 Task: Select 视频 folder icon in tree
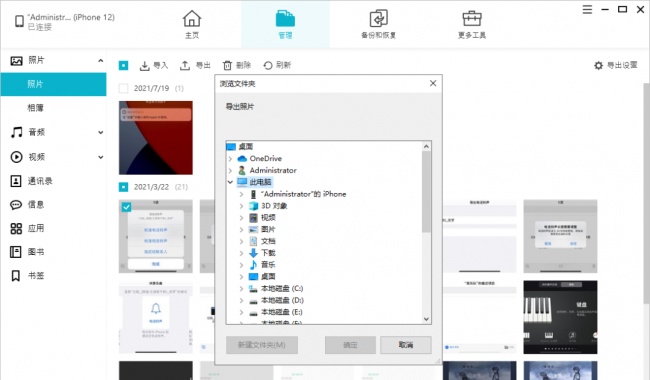pyautogui.click(x=253, y=218)
